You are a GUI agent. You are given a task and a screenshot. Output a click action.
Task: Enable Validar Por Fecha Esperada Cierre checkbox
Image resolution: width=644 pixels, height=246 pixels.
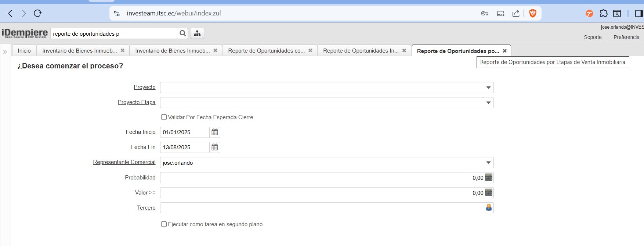click(164, 117)
